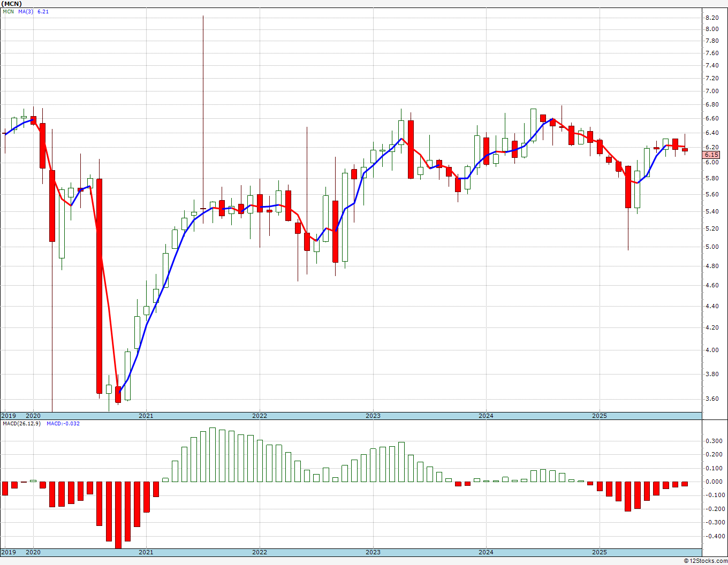Click the 4.40 price axis label
728x565 pixels.
pos(712,306)
